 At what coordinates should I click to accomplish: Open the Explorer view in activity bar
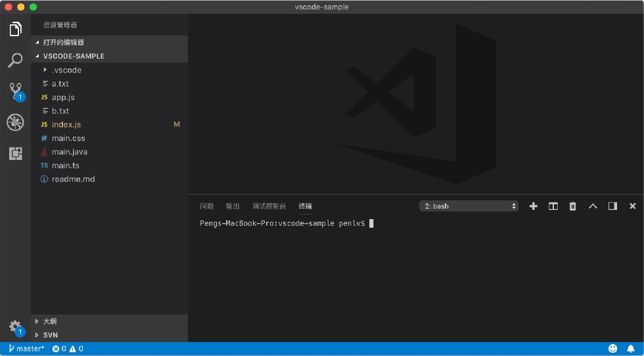[15, 29]
